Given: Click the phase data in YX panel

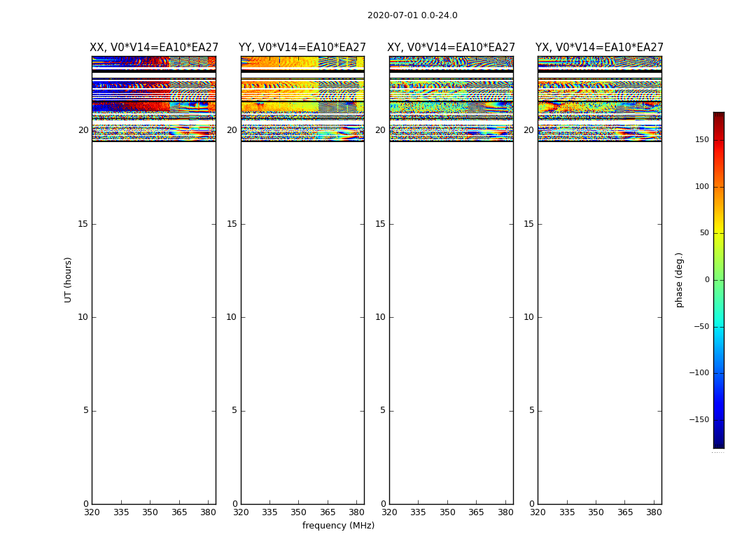Looking at the screenshot, I should click(599, 106).
